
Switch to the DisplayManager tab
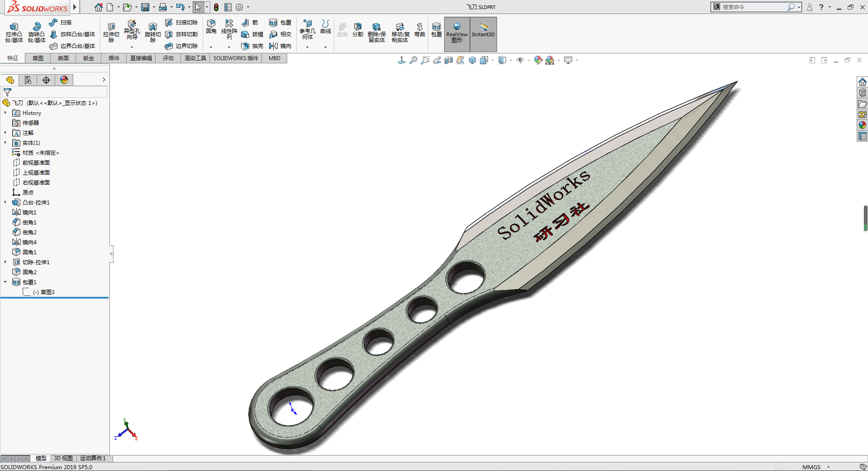[x=64, y=80]
